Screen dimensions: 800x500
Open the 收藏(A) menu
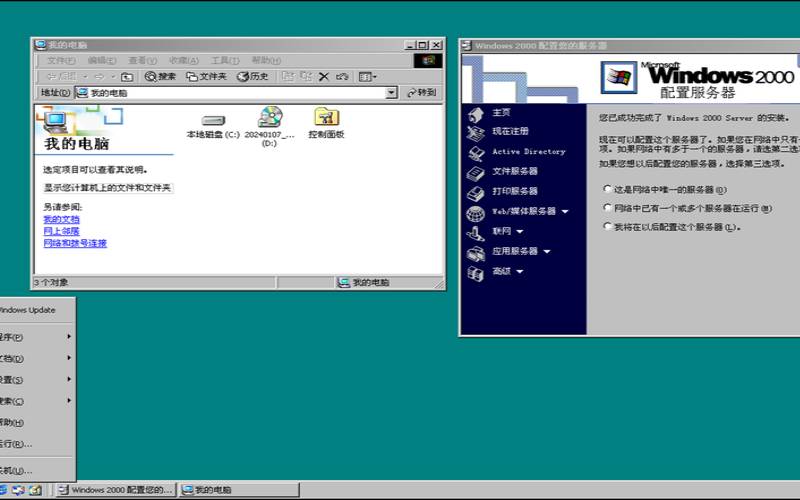184,60
